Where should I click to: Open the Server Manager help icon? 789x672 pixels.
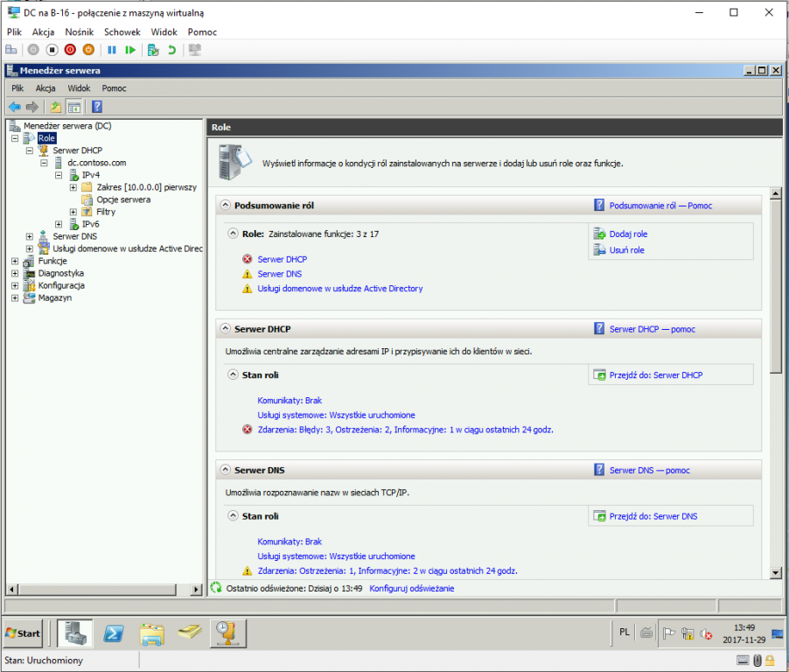tap(97, 107)
